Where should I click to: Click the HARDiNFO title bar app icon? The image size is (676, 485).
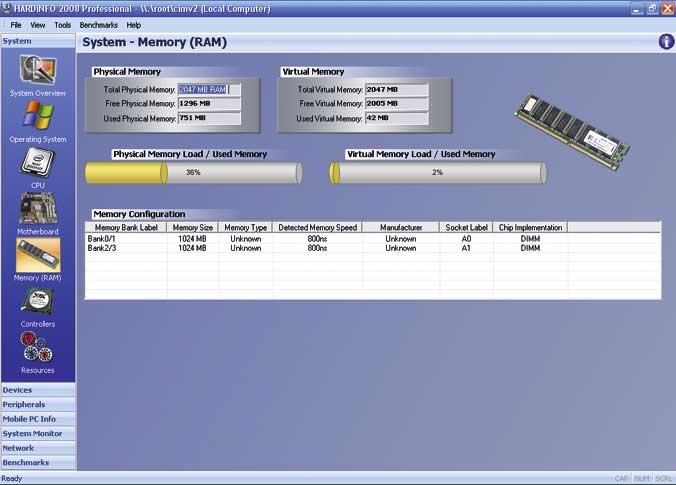click(x=6, y=8)
